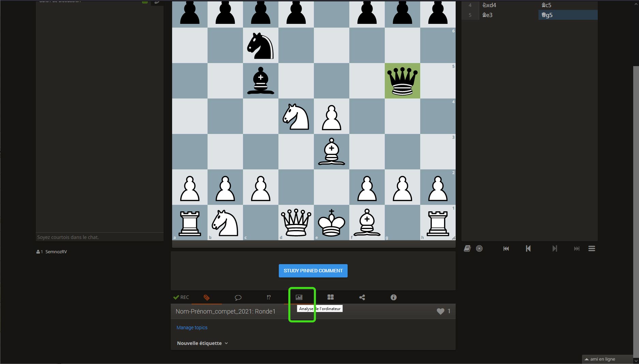The width and height of the screenshot is (639, 364).
Task: Open the study tags tab icon
Action: pyautogui.click(x=207, y=298)
